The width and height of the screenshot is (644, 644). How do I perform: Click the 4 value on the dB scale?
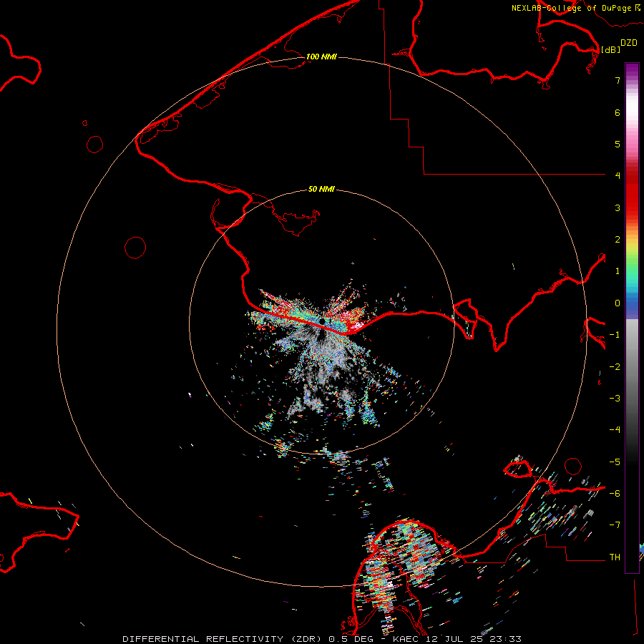[618, 176]
